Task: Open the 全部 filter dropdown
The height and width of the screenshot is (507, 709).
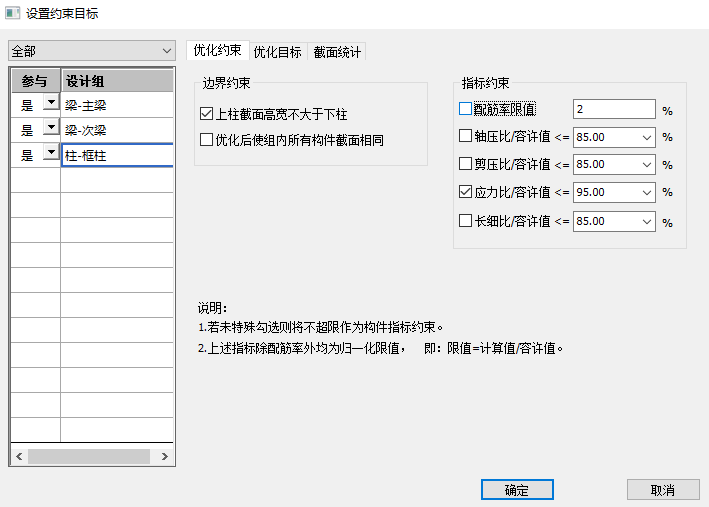Action: [90, 50]
